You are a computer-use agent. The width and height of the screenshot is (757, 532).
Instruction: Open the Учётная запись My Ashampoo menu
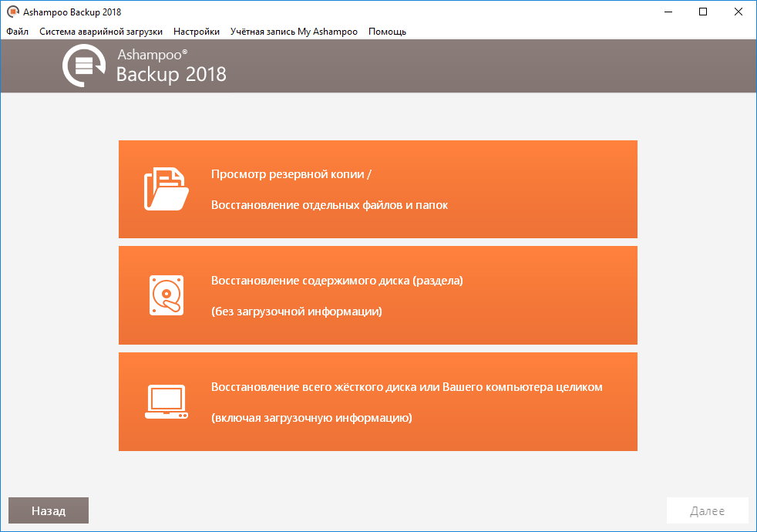tap(294, 32)
